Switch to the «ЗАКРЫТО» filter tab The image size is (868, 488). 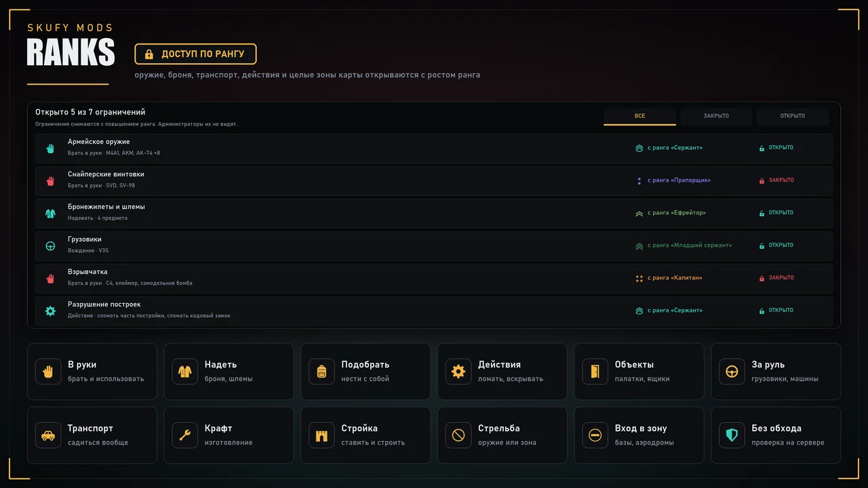pos(716,117)
